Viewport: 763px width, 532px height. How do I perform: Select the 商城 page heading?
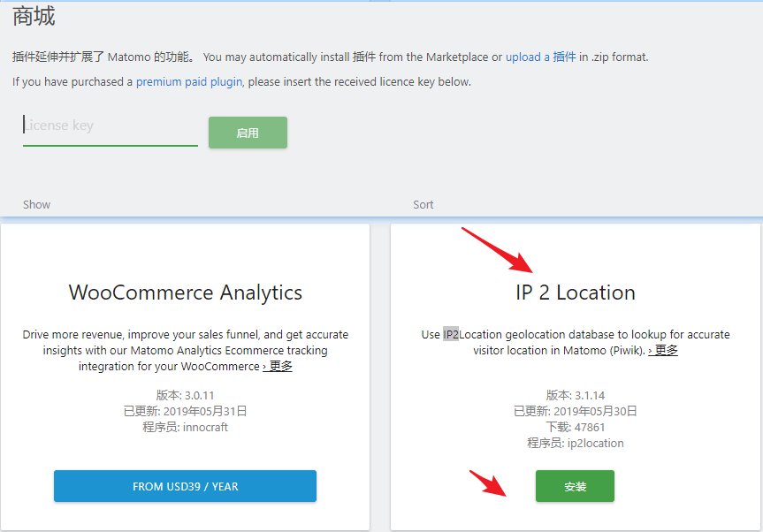34,17
